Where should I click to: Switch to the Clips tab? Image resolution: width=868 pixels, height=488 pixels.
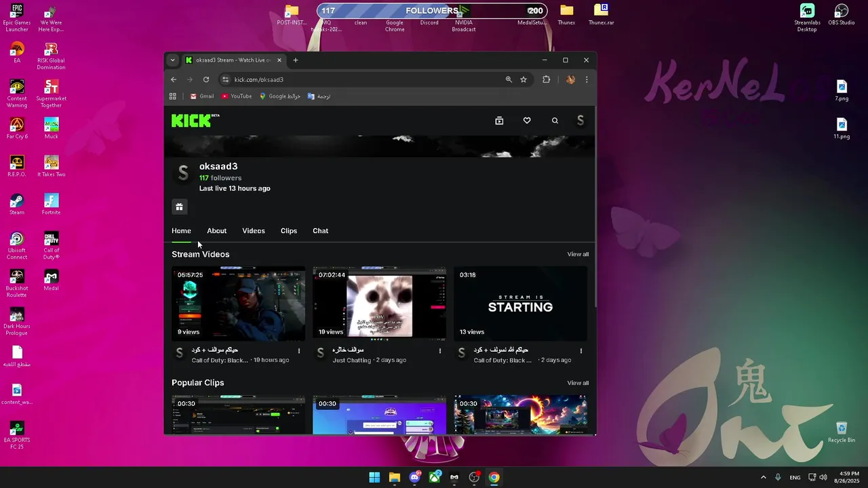pyautogui.click(x=289, y=231)
